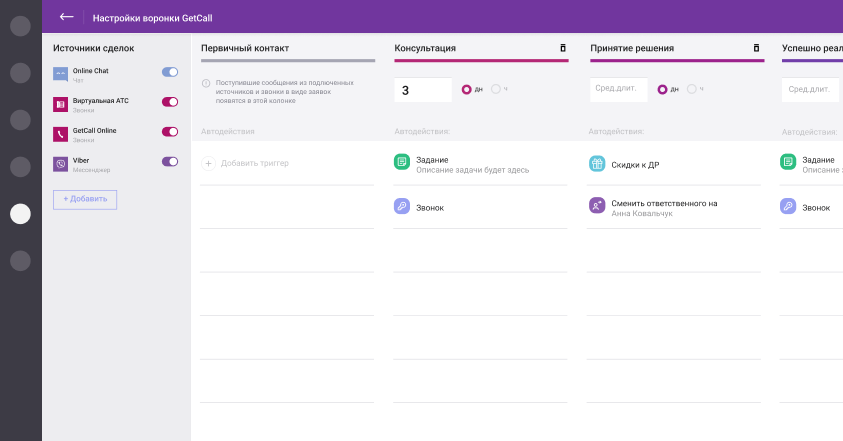This screenshot has width=843, height=441.
Task: Click the Сред.длит. field under Принятие решения
Action: pos(618,90)
